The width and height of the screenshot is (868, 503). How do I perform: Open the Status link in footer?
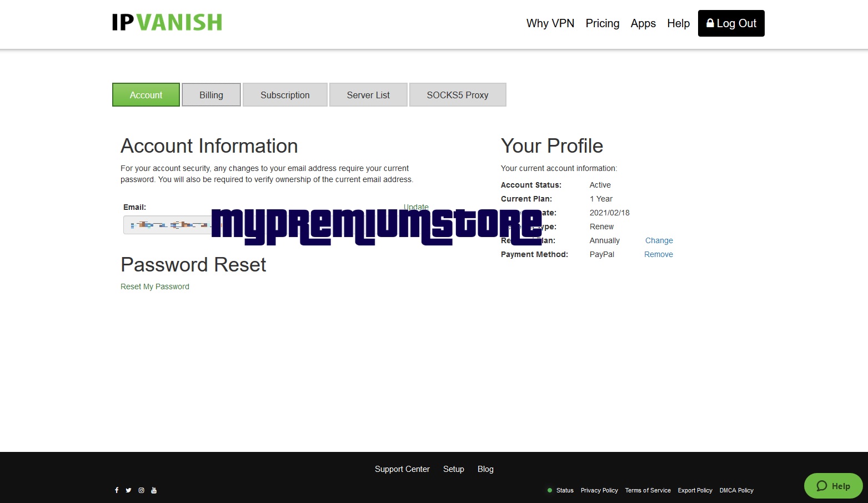tap(565, 490)
